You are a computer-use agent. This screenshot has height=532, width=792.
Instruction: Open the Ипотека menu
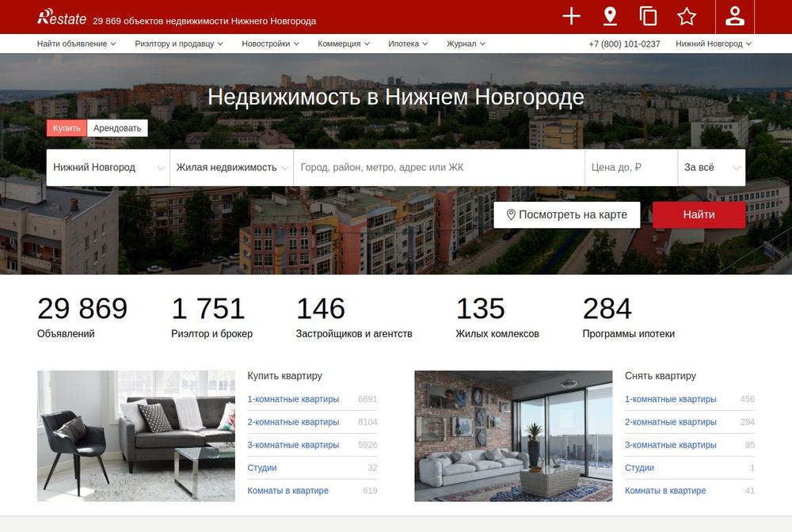408,44
